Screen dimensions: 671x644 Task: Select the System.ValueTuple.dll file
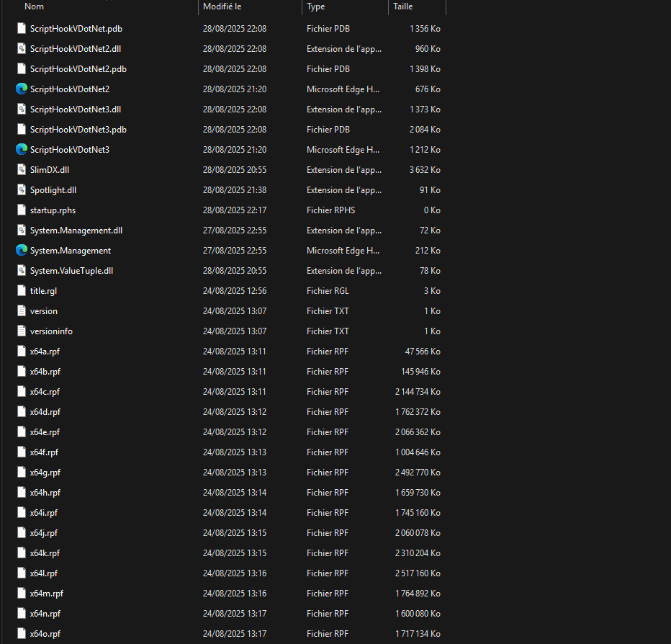pyautogui.click(x=71, y=271)
